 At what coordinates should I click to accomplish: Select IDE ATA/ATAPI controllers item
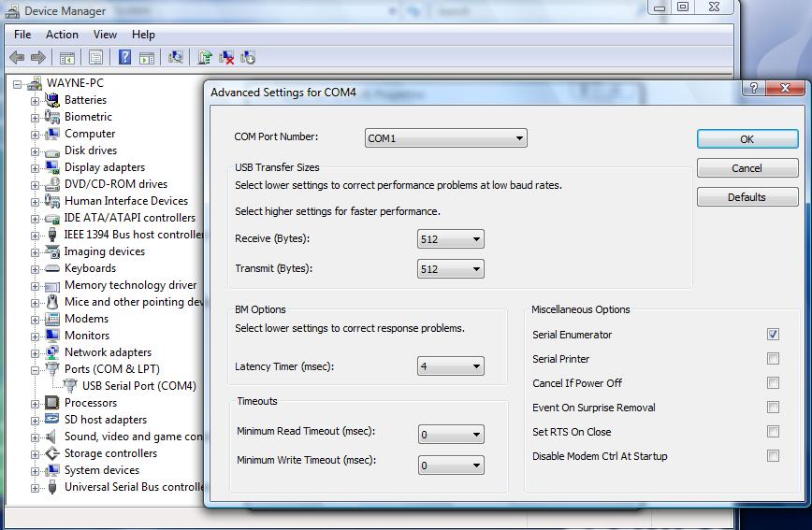click(x=130, y=218)
